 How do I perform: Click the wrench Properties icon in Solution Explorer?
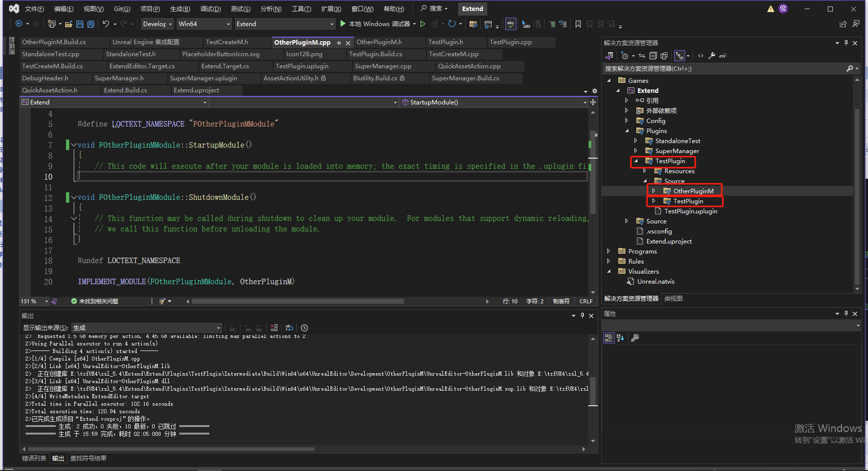712,56
